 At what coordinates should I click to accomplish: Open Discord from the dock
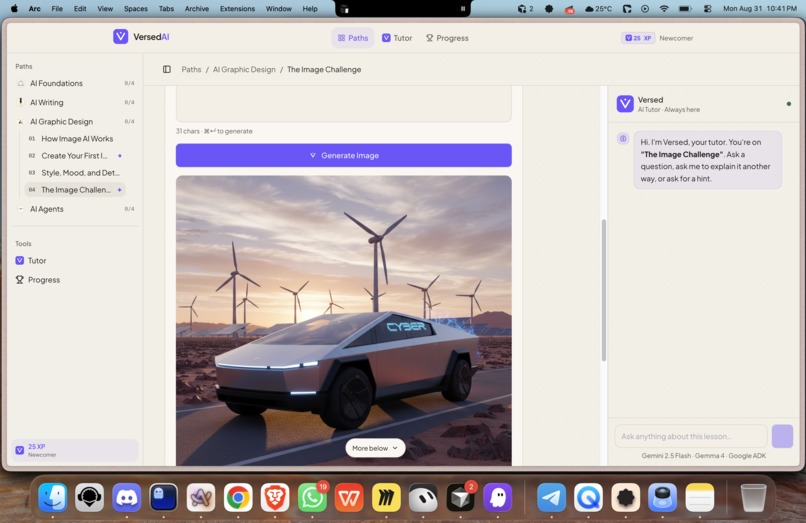pos(126,497)
